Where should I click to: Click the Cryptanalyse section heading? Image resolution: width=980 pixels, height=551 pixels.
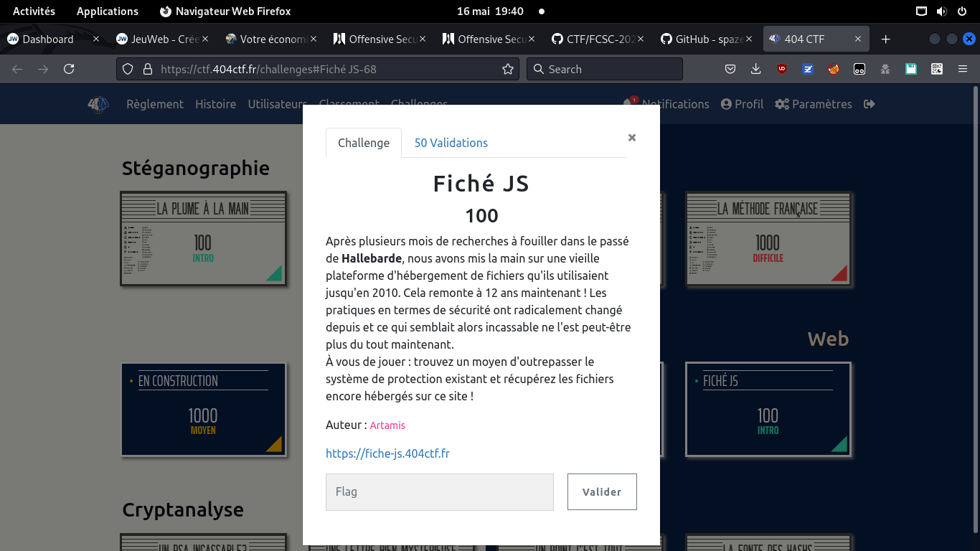pyautogui.click(x=183, y=510)
